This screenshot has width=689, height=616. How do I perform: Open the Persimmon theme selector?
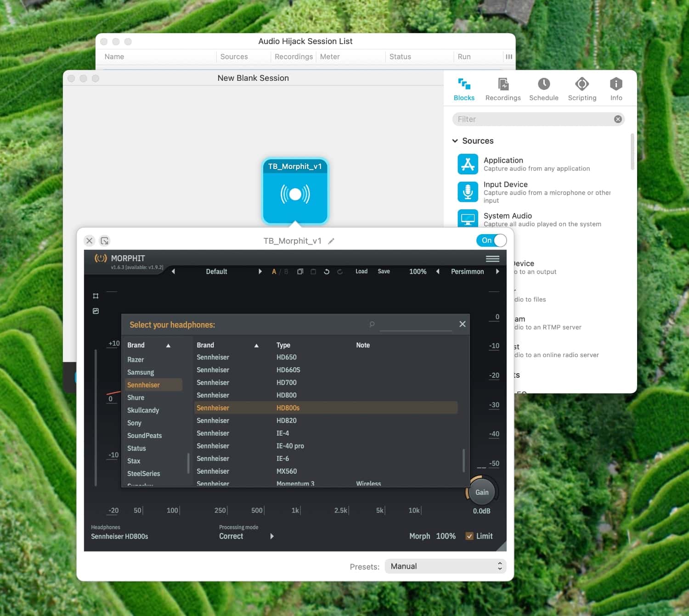coord(467,272)
